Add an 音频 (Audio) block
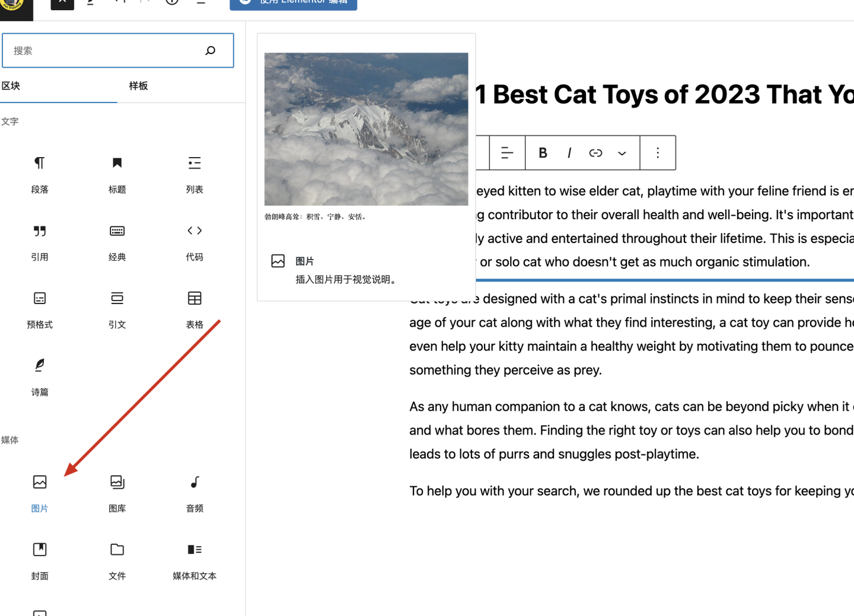Image resolution: width=854 pixels, height=616 pixels. [x=195, y=493]
